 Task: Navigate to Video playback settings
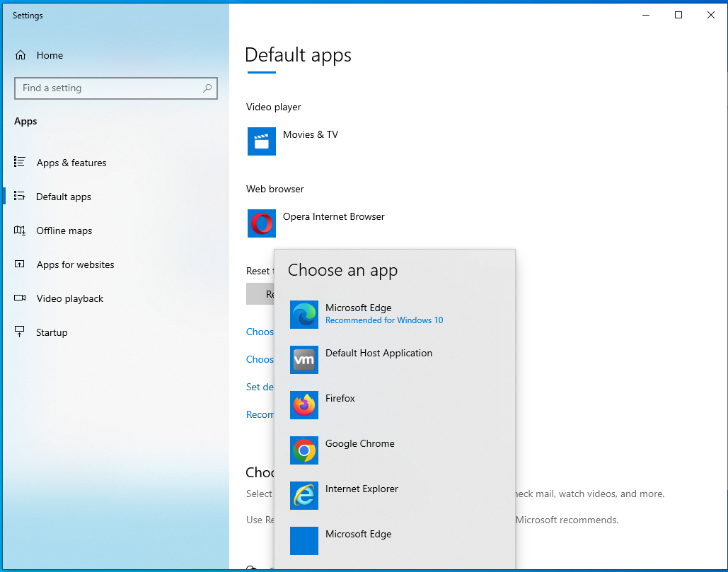(x=70, y=298)
